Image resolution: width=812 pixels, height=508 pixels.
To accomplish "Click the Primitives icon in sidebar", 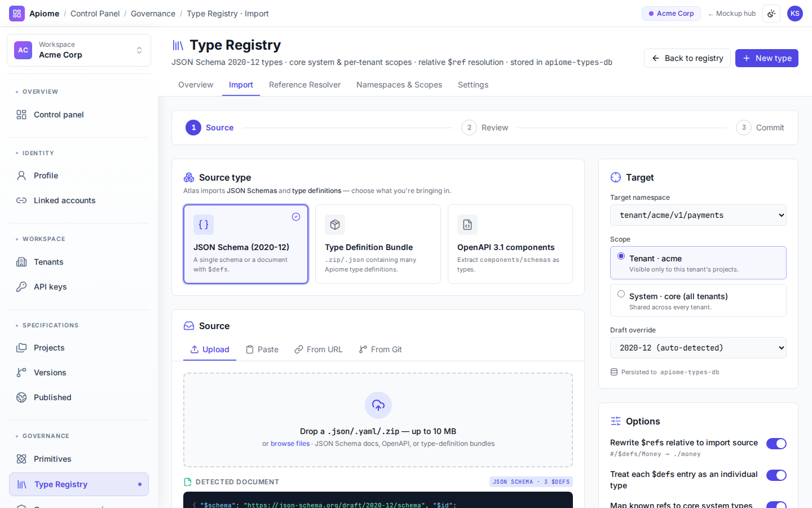I will (x=21, y=459).
